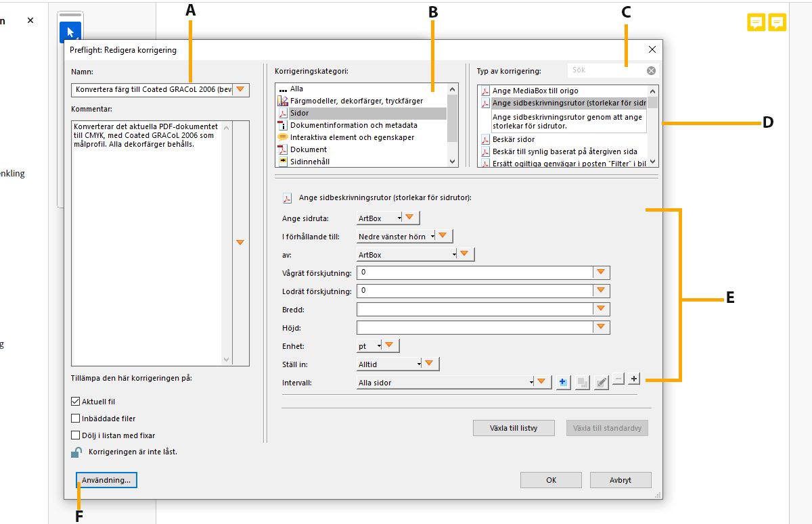Open the 'av' ArtBox dropdown
Screen dimensions: 812x524
tap(407, 254)
